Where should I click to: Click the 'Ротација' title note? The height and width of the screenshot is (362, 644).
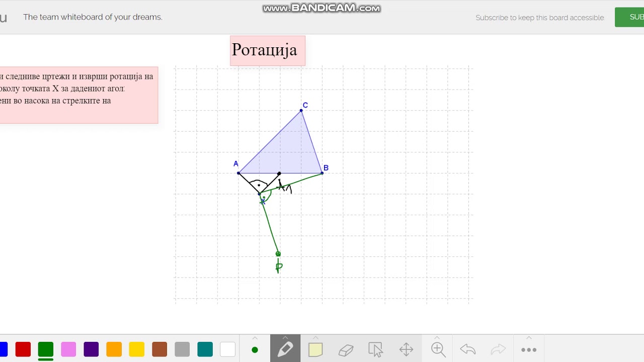pyautogui.click(x=268, y=50)
